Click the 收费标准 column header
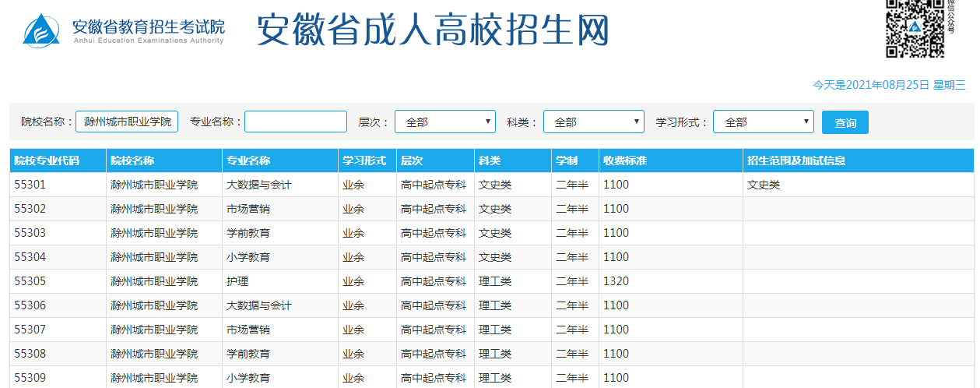This screenshot has height=388, width=980. click(625, 161)
